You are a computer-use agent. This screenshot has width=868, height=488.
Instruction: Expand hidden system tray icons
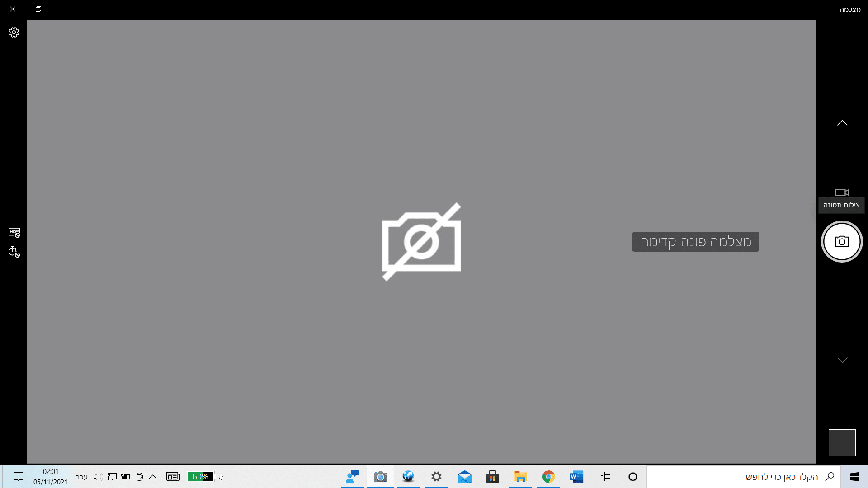pyautogui.click(x=153, y=477)
